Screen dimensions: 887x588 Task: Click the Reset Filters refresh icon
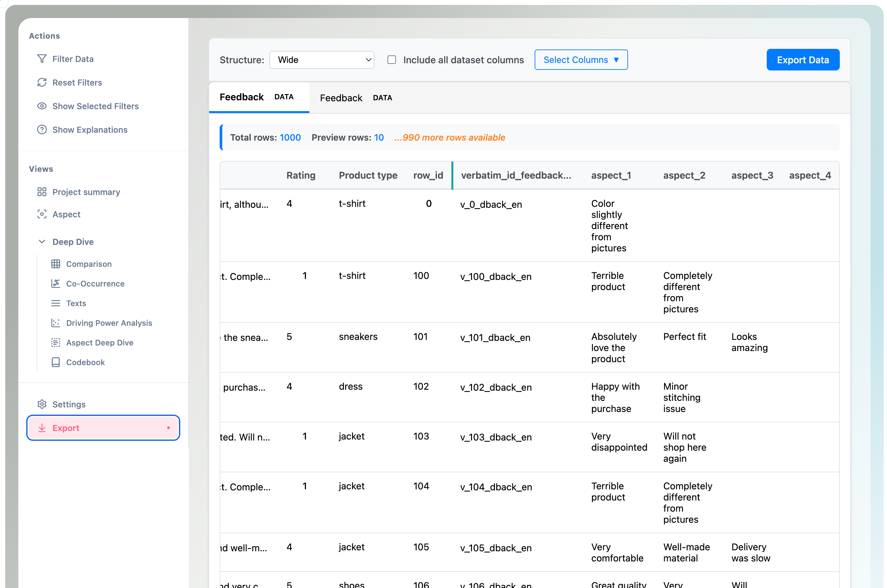pos(42,83)
